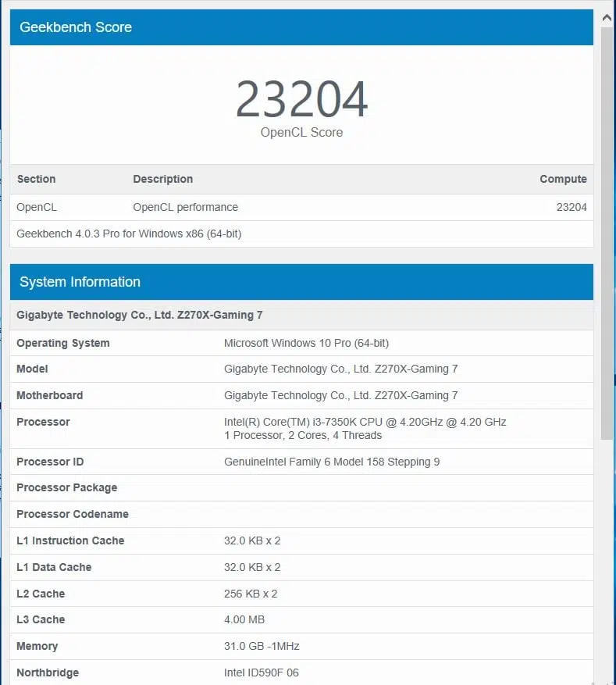Click the 'Motherboard' row label
This screenshot has height=685, width=616.
point(50,395)
